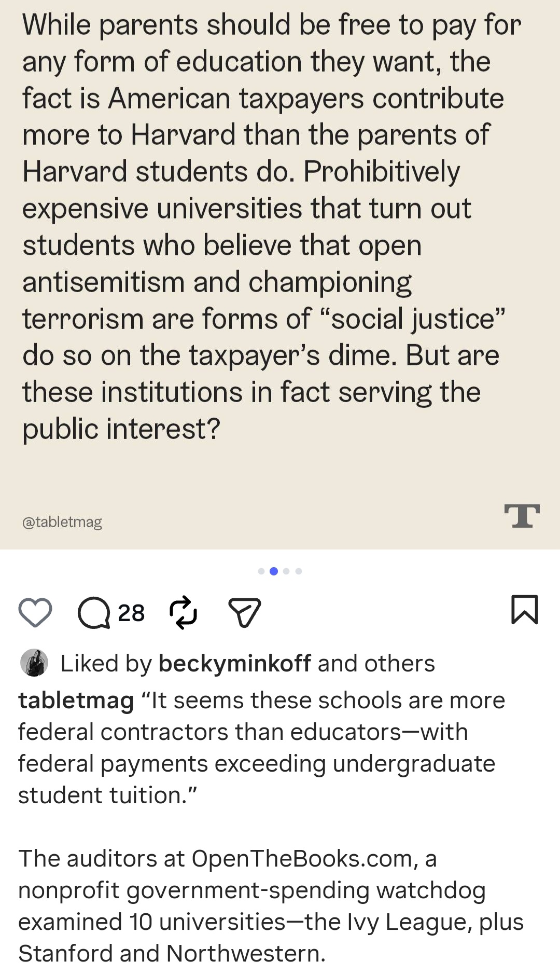The image size is (560, 975).
Task: Tap the @tabletmag handle on slide
Action: point(62,522)
